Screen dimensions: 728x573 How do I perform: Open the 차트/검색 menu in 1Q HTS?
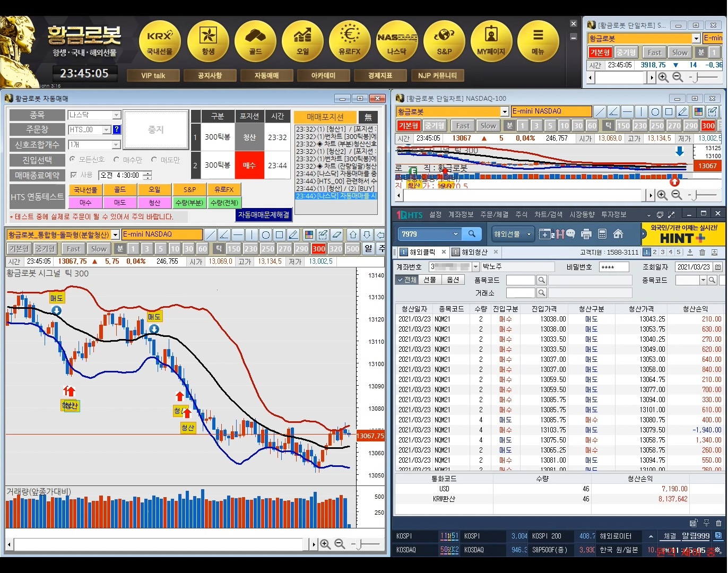[x=548, y=214]
